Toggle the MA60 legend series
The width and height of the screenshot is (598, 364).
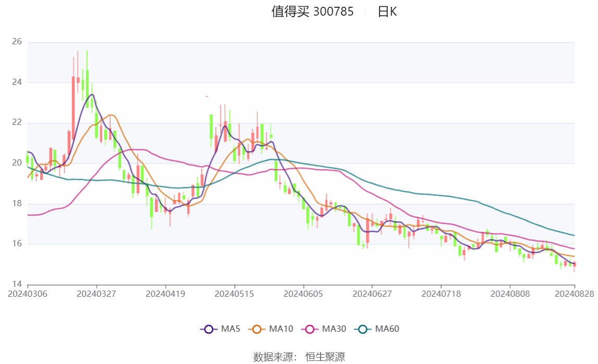[x=377, y=329]
